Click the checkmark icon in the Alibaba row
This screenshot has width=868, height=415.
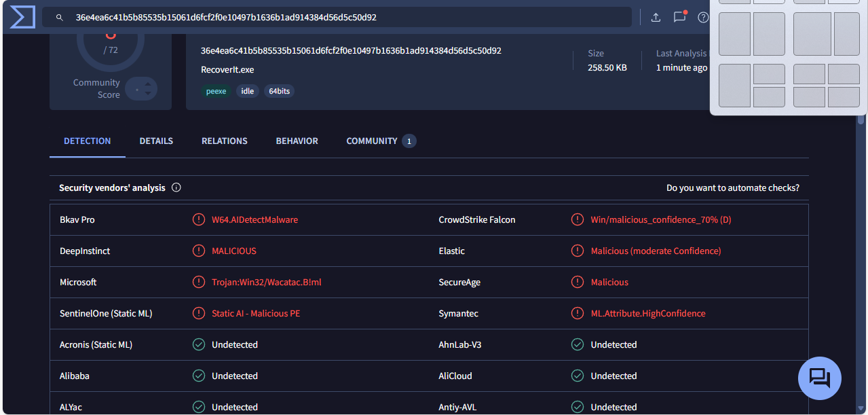pyautogui.click(x=199, y=376)
